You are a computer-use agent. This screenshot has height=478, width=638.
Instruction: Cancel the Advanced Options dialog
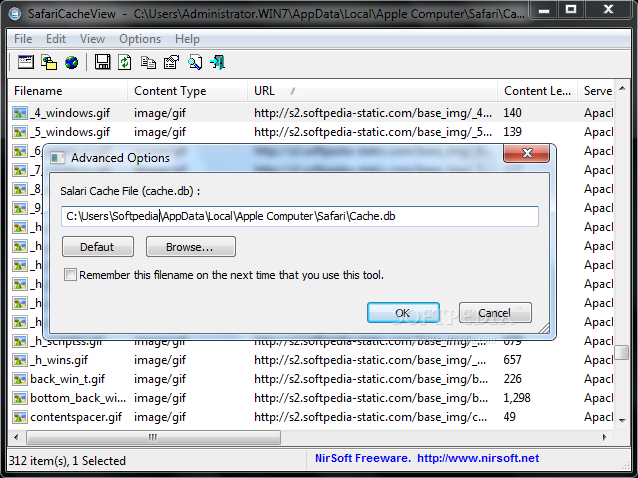tap(495, 312)
